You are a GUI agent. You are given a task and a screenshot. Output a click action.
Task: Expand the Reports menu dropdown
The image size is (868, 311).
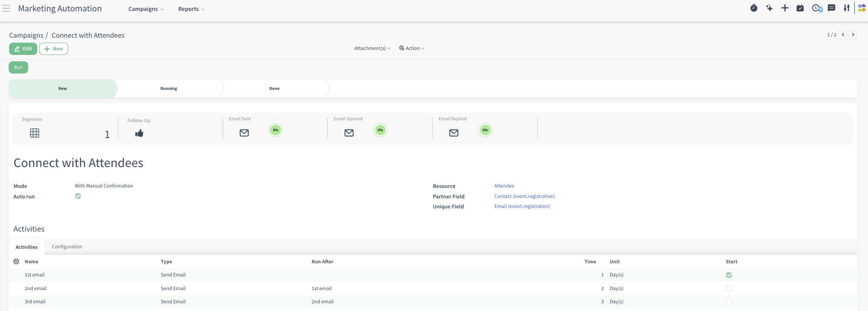tap(191, 9)
